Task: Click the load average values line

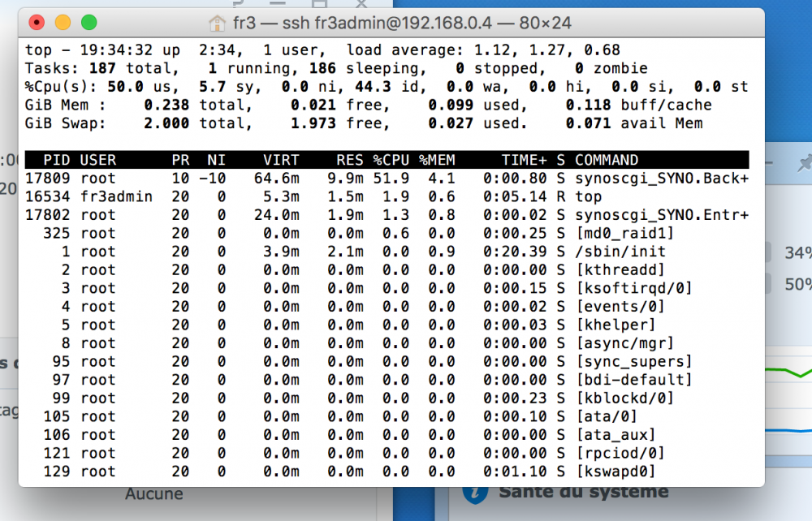Action: (483, 50)
